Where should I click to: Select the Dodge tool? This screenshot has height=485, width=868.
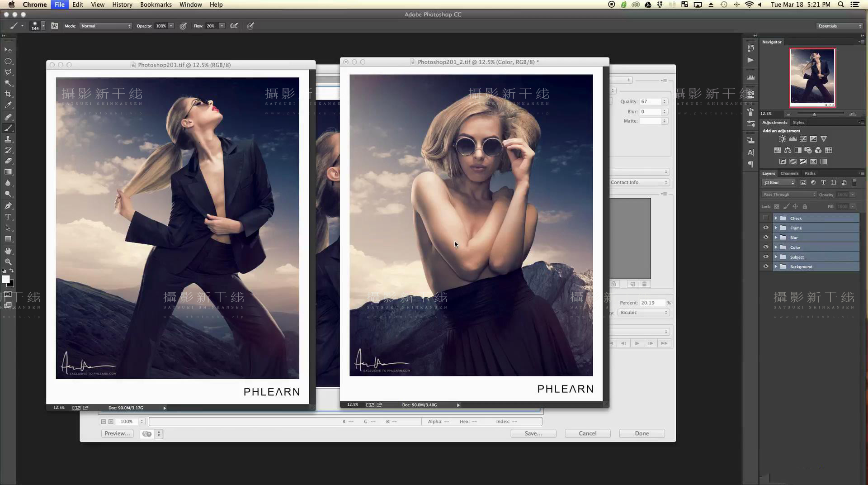pos(8,194)
